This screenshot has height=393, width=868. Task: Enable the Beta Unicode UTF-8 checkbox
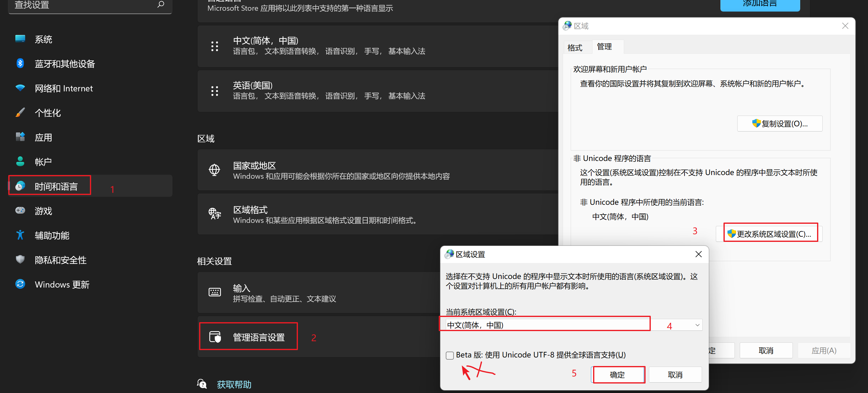click(449, 355)
